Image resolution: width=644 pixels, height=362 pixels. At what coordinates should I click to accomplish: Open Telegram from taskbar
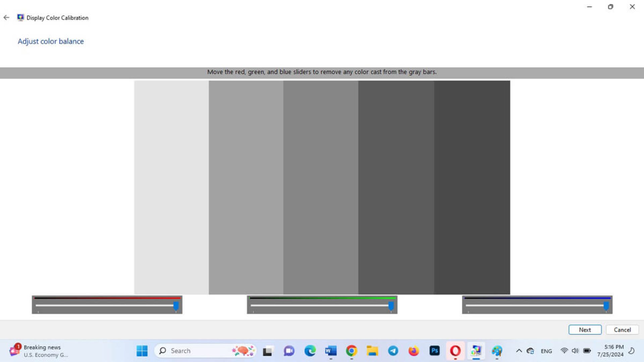pos(393,351)
